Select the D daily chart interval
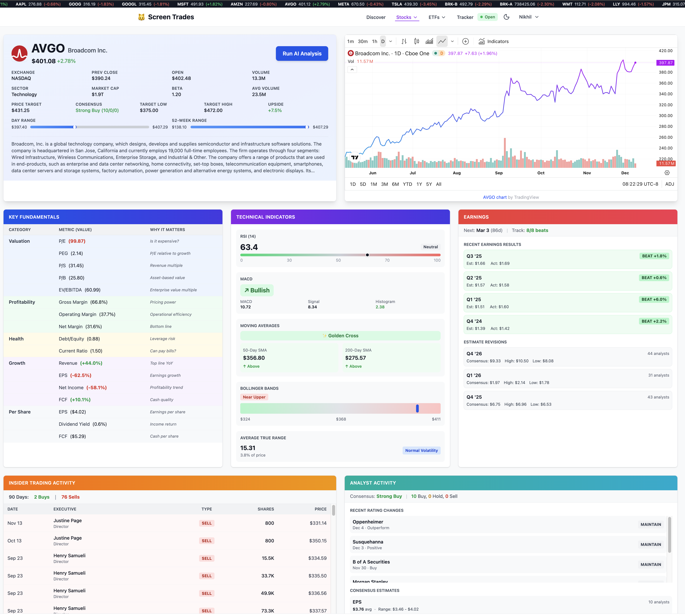This screenshot has height=616, width=685. (x=383, y=41)
